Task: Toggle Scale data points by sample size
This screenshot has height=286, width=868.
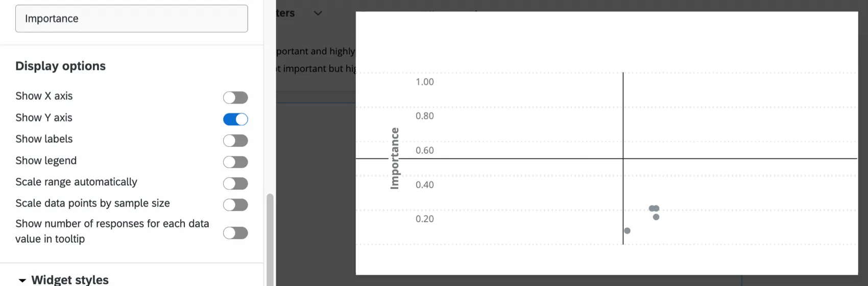Action: click(x=235, y=205)
